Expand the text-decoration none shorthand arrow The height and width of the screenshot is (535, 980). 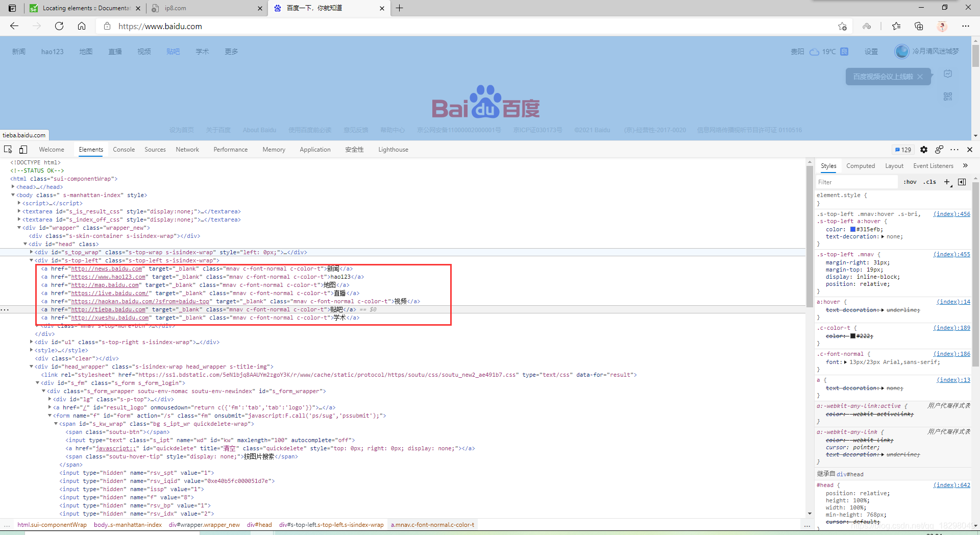click(883, 236)
